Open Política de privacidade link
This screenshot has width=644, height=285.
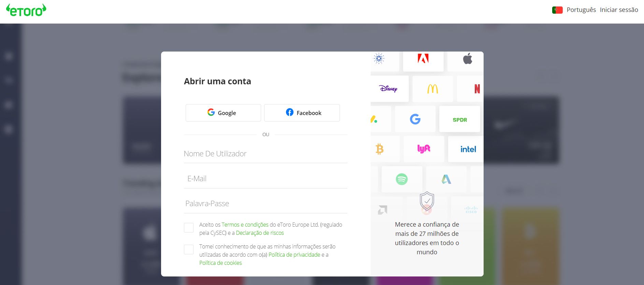click(x=294, y=255)
